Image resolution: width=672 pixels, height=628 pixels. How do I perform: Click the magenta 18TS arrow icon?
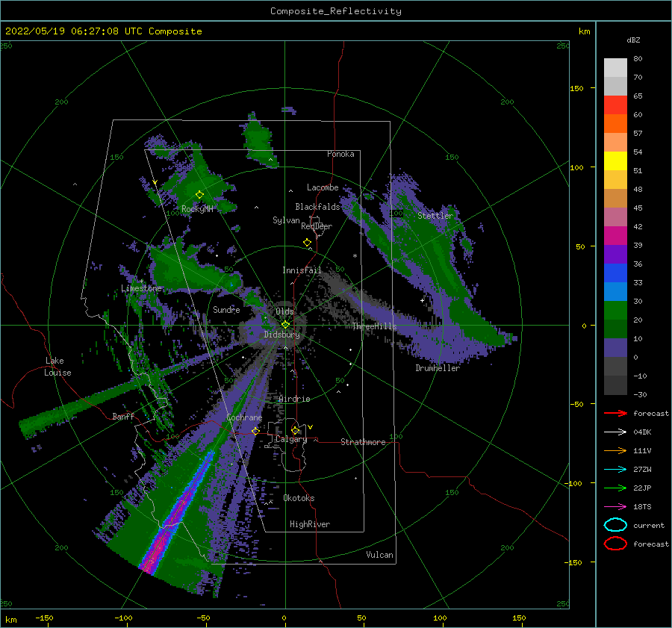click(x=615, y=507)
